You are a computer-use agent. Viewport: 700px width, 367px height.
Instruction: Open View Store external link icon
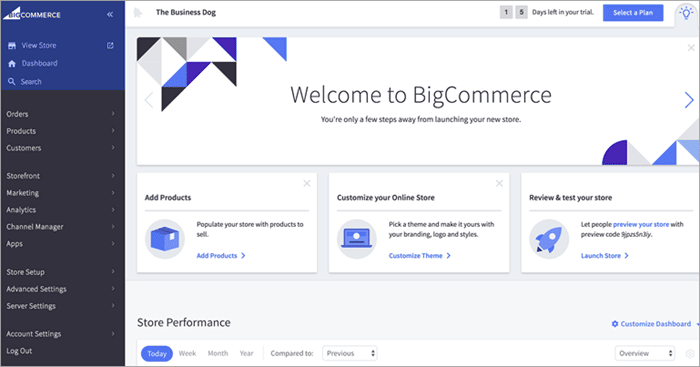point(110,46)
